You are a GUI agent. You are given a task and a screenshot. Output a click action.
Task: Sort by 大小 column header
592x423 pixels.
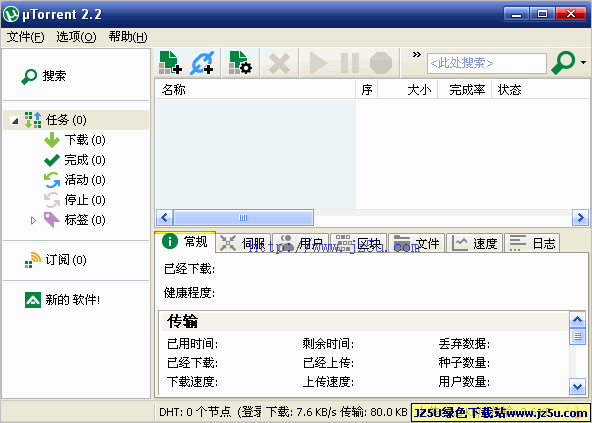coord(408,90)
